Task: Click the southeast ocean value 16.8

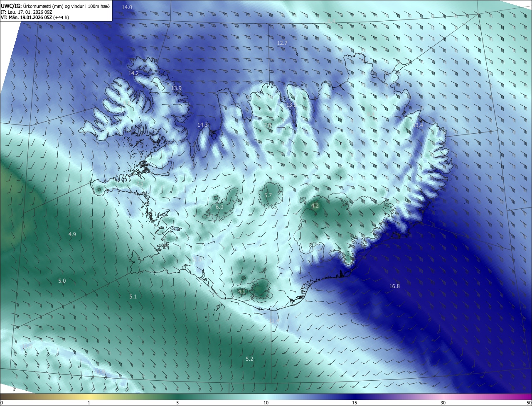Action: [x=394, y=286]
